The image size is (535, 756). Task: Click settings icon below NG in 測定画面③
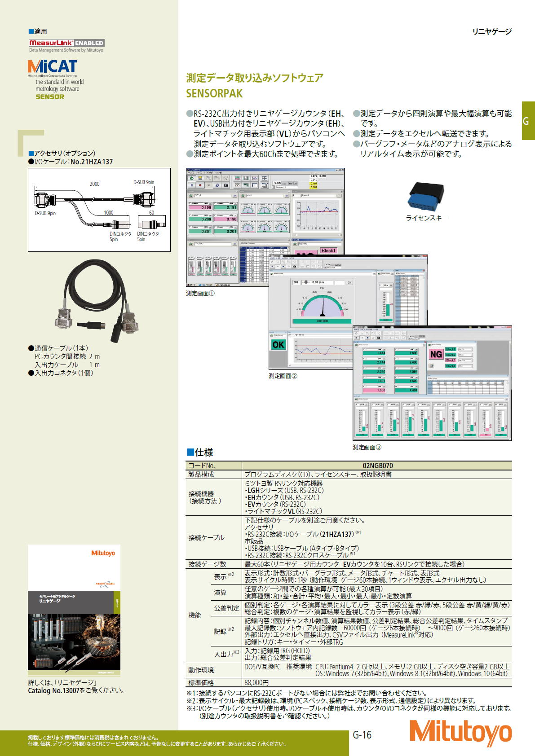click(431, 366)
